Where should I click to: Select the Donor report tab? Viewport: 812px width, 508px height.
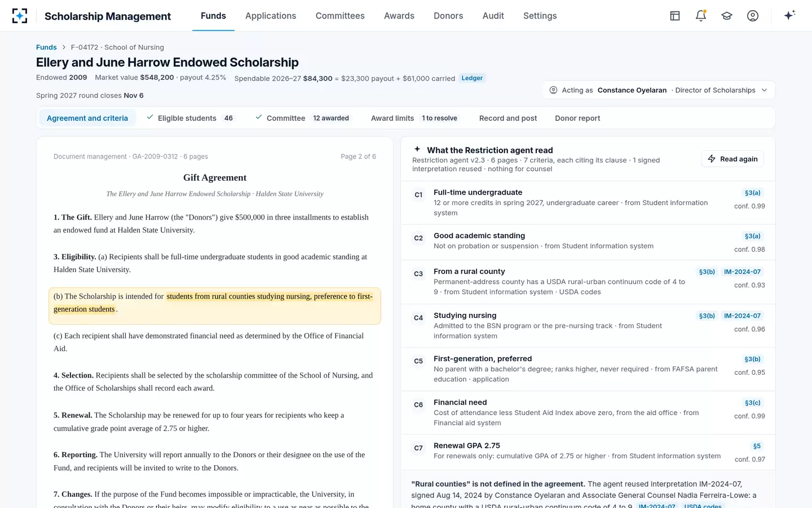click(577, 118)
